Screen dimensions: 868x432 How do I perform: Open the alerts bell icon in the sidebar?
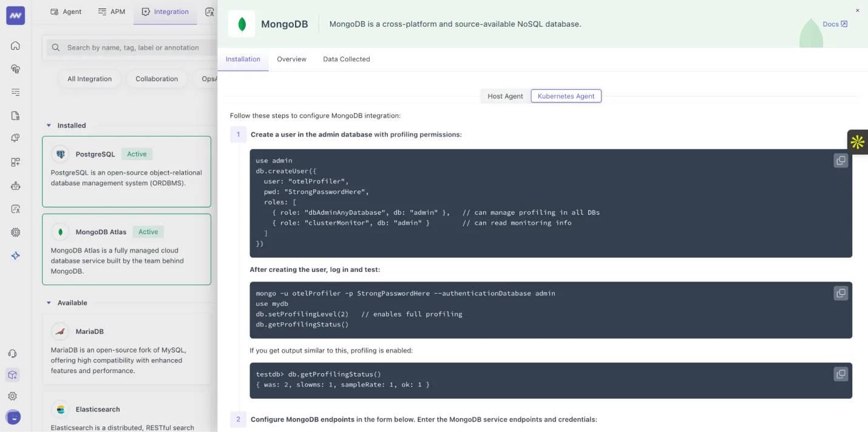[x=15, y=138]
